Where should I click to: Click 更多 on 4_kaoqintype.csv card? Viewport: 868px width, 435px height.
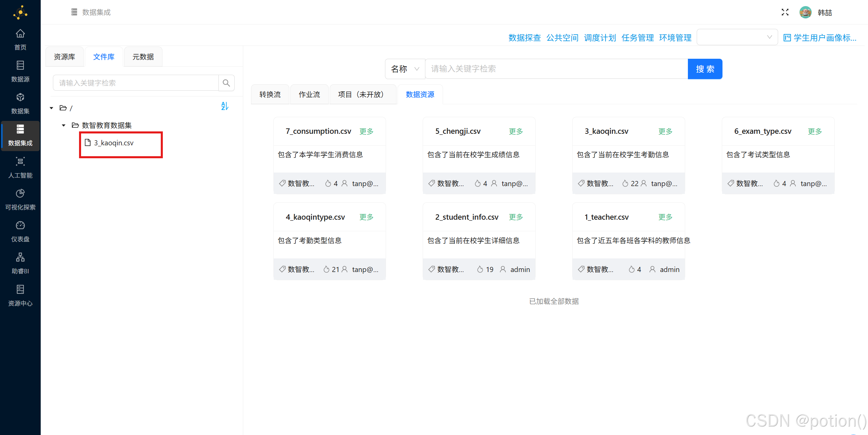(367, 217)
